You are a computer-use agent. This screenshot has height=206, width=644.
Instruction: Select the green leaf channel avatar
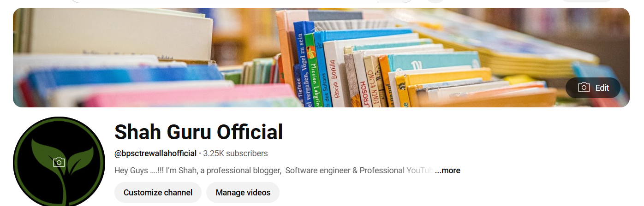(59, 162)
